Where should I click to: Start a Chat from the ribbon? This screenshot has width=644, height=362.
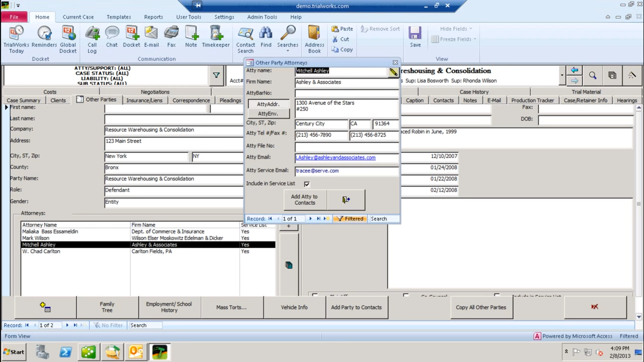coord(112,37)
